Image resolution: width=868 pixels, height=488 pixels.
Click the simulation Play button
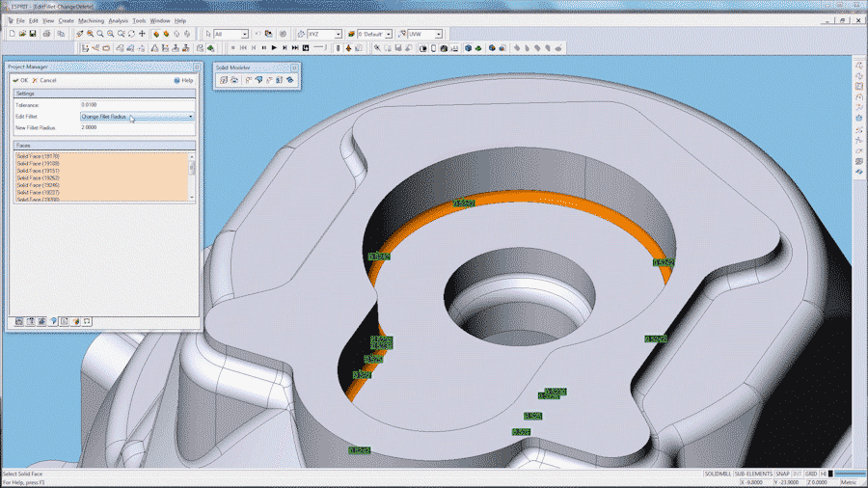coord(274,48)
